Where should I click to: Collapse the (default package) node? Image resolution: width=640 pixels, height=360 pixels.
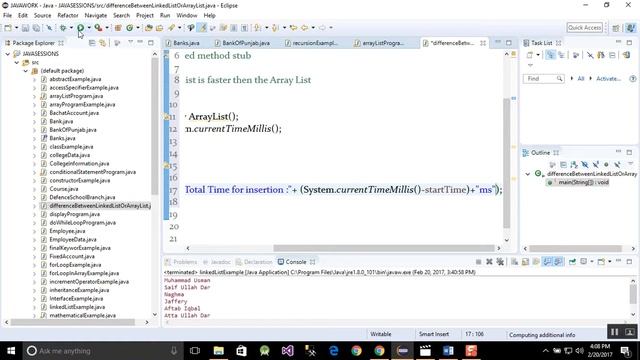[26, 71]
